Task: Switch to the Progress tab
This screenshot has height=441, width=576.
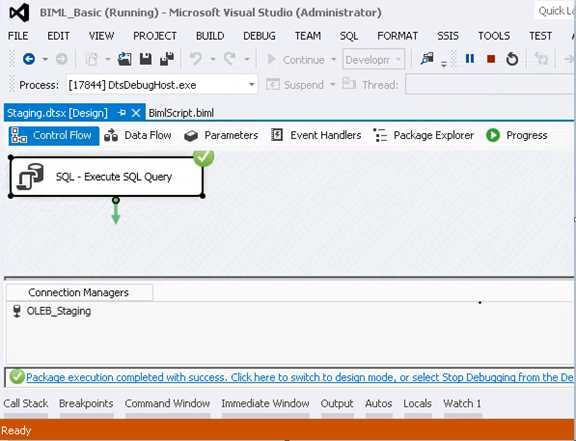Action: click(x=517, y=136)
